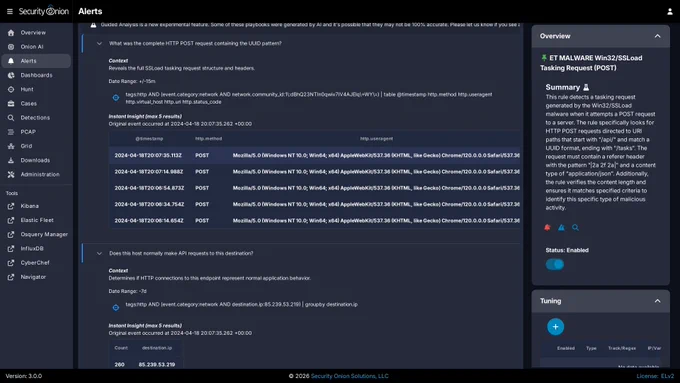Image resolution: width=680 pixels, height=383 pixels.
Task: Click the InfluxDB external link icon
Action: click(11, 249)
